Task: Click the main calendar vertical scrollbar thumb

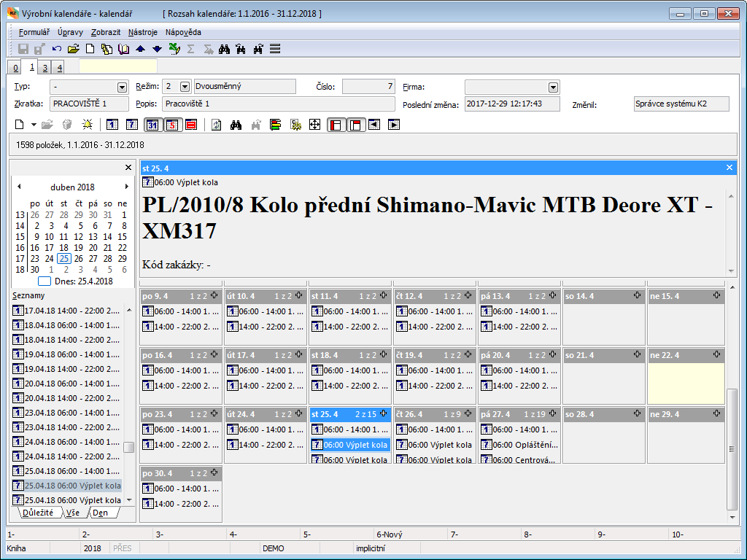Action: click(732, 449)
